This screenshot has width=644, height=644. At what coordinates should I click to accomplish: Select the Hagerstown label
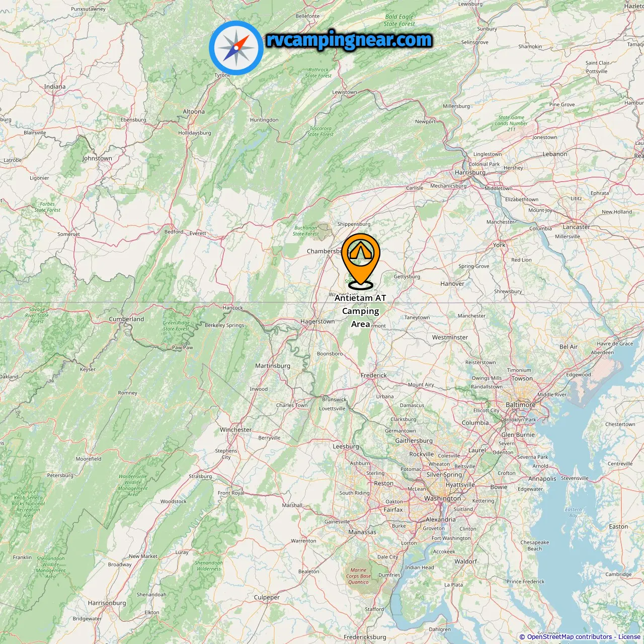click(x=317, y=321)
